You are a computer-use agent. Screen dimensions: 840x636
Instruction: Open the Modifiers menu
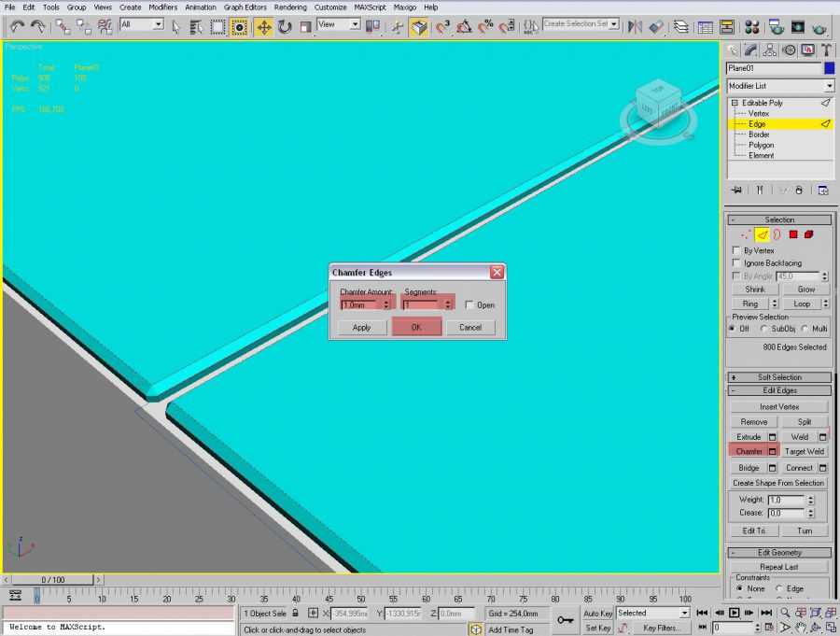click(x=162, y=7)
